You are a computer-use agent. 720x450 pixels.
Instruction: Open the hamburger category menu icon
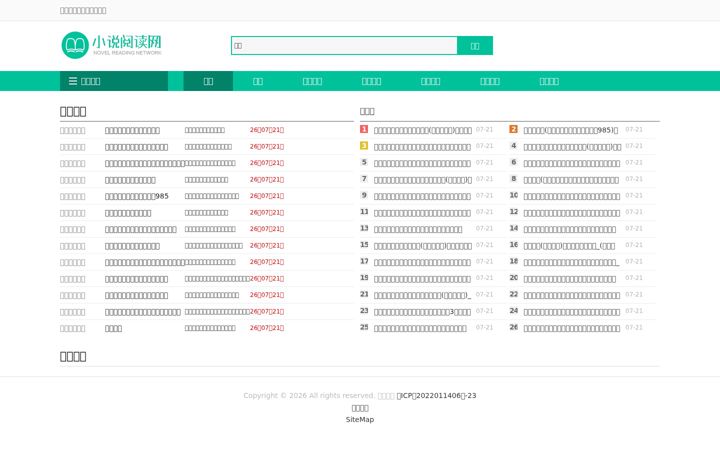click(73, 81)
